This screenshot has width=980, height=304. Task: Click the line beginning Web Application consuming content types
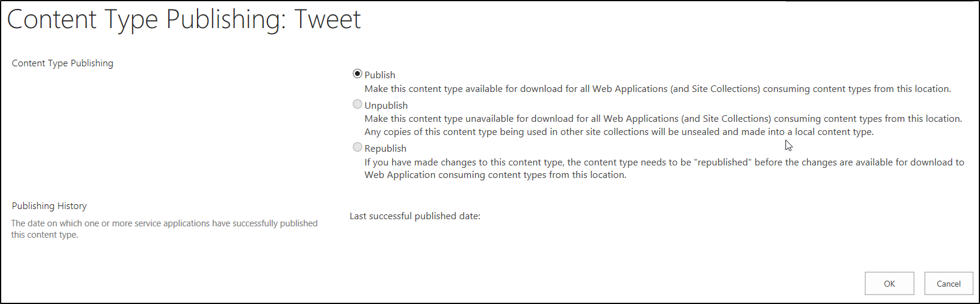(x=495, y=175)
